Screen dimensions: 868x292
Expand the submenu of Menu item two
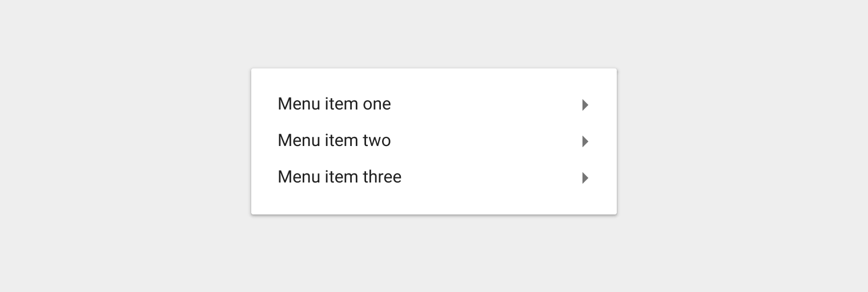tap(585, 141)
